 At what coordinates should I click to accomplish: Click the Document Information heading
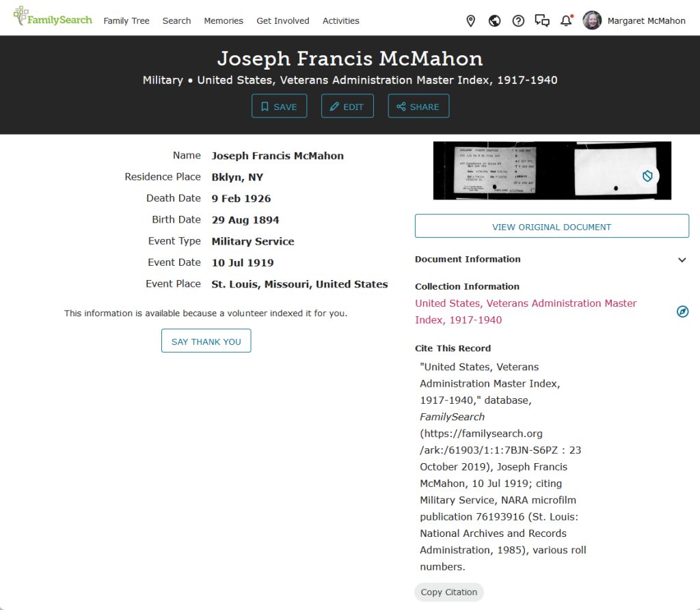(x=468, y=260)
